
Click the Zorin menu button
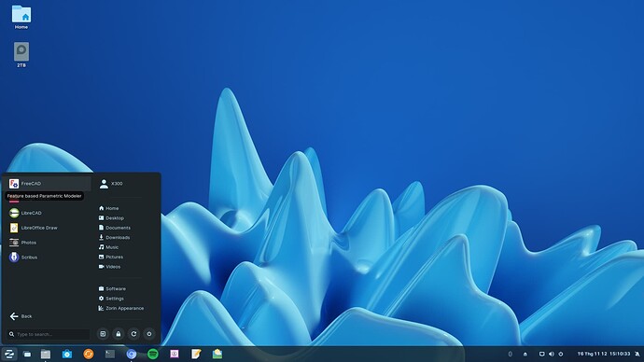(9, 354)
